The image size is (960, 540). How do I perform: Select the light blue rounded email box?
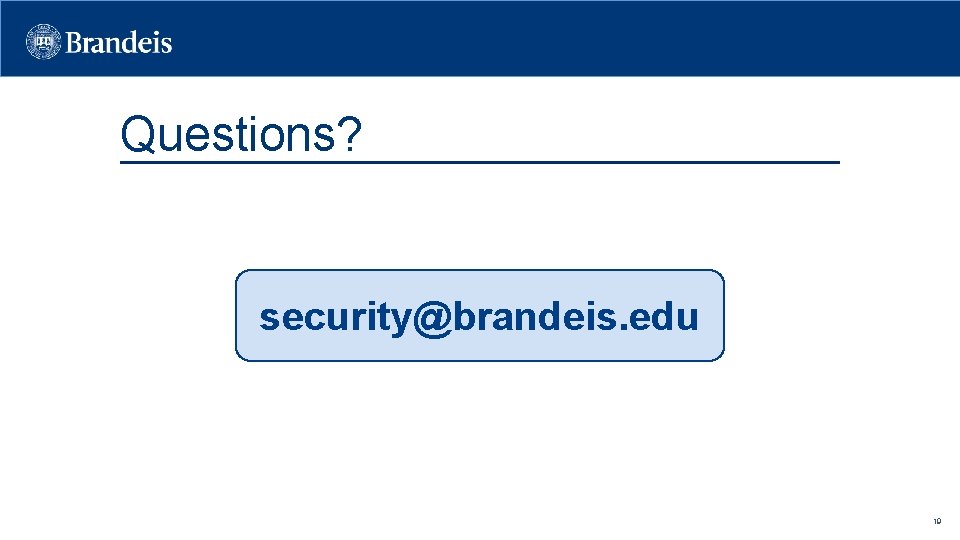(x=479, y=345)
